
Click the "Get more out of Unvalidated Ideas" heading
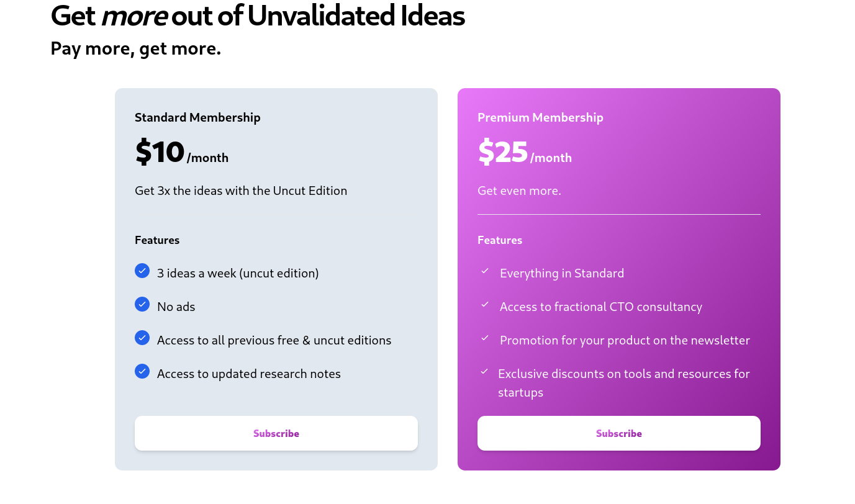pos(258,16)
